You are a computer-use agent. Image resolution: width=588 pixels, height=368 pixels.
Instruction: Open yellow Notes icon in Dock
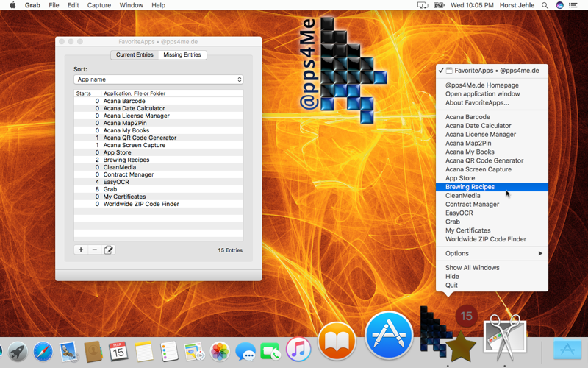point(143,352)
